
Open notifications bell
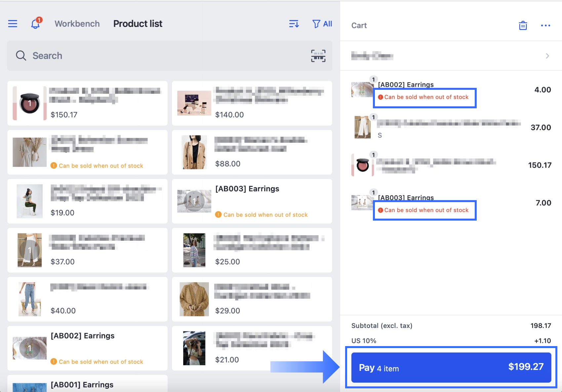(x=36, y=23)
